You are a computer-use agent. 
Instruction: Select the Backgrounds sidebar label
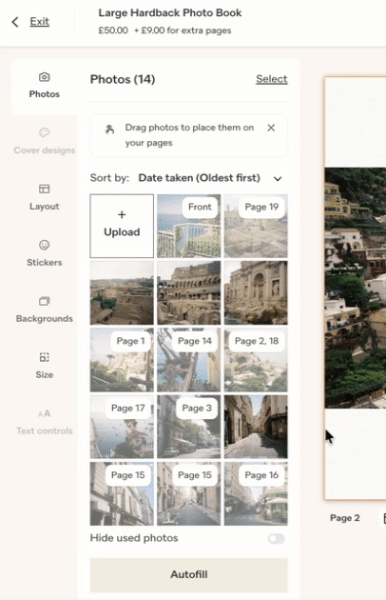point(44,318)
